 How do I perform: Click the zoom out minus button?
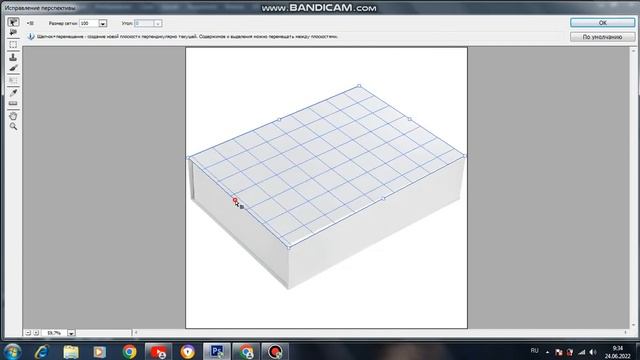(x=28, y=333)
